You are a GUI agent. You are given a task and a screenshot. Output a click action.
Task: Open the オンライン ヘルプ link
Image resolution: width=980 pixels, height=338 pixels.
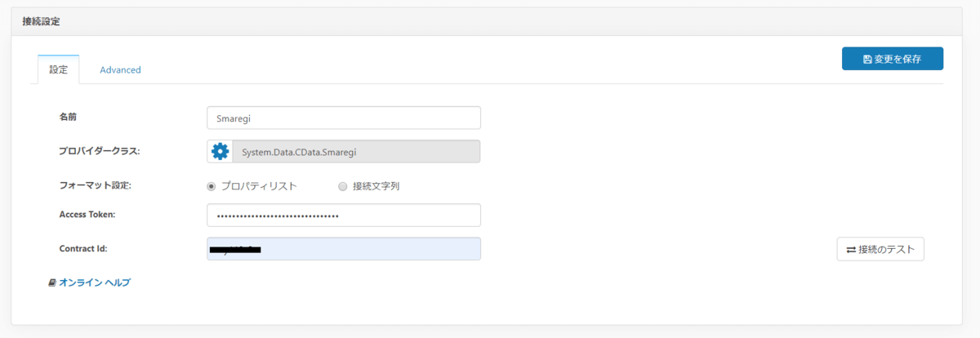95,282
